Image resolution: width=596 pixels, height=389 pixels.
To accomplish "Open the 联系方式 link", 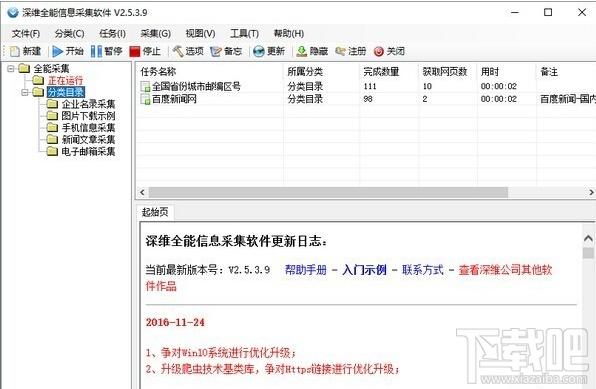I will 423,270.
